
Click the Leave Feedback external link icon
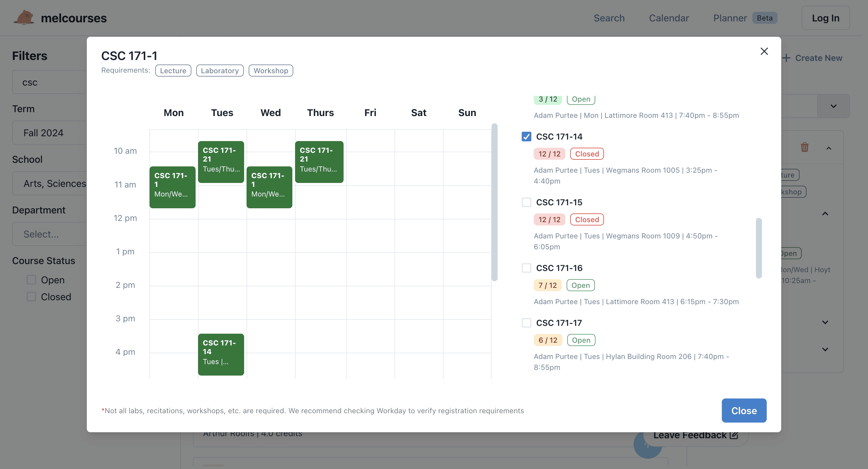734,435
